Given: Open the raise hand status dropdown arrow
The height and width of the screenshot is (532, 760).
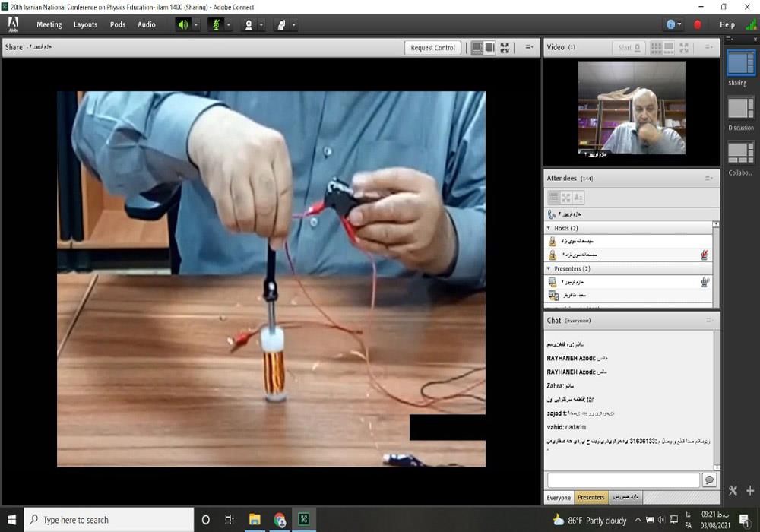Looking at the screenshot, I should pos(294,24).
